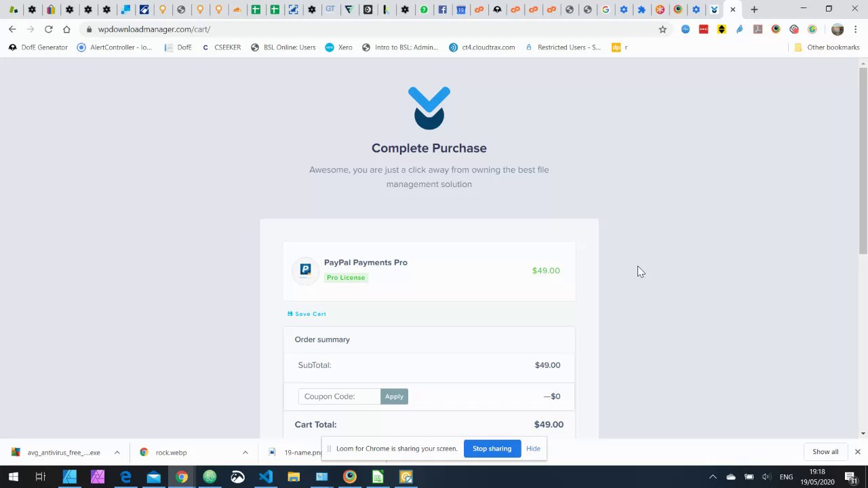This screenshot has height=488, width=868.
Task: Open the CSEEKER bookmark
Action: [x=221, y=47]
